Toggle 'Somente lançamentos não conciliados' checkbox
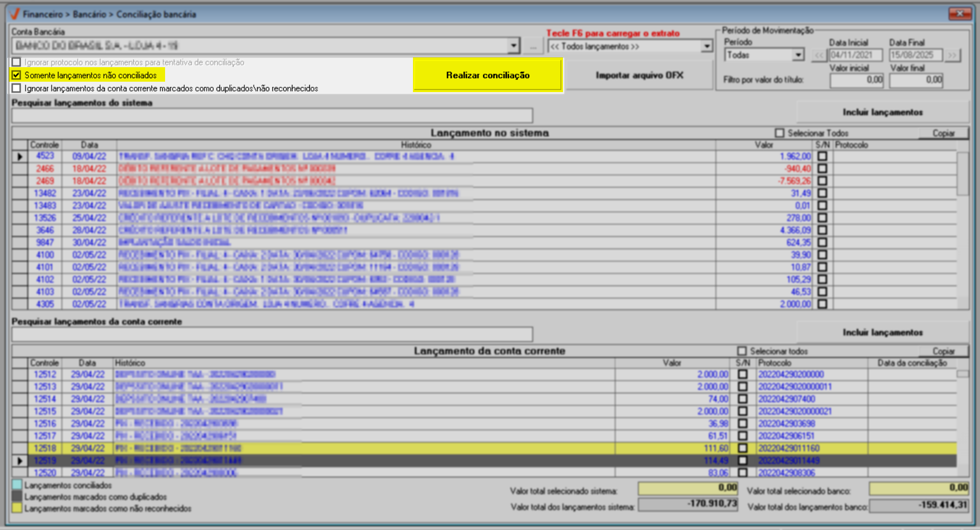 [16, 75]
